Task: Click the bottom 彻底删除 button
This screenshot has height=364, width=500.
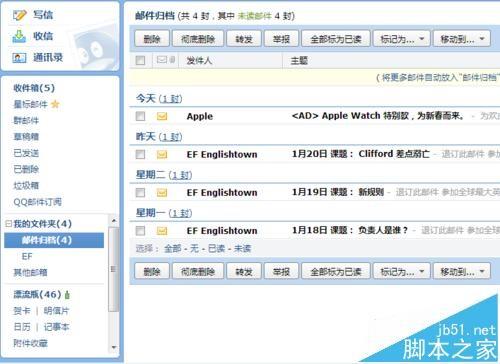Action: [x=198, y=272]
